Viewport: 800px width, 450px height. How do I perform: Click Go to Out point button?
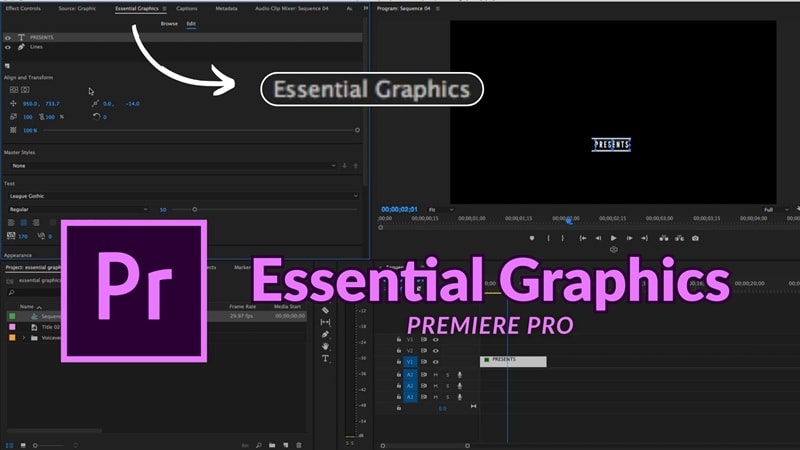click(644, 238)
